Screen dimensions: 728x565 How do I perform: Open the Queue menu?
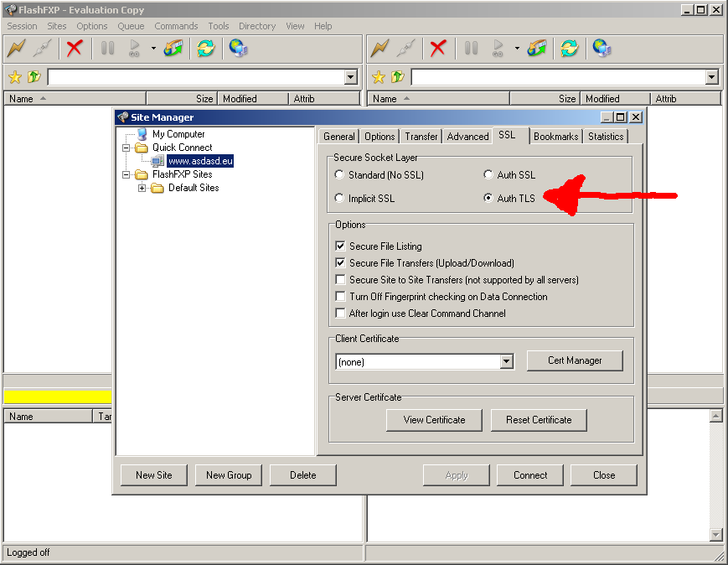[x=131, y=26]
